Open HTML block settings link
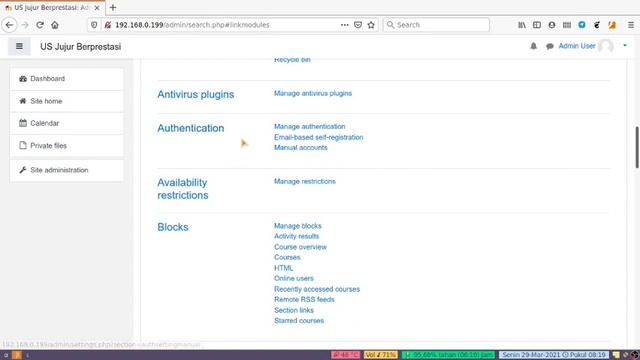The height and width of the screenshot is (360, 640). pyautogui.click(x=283, y=268)
